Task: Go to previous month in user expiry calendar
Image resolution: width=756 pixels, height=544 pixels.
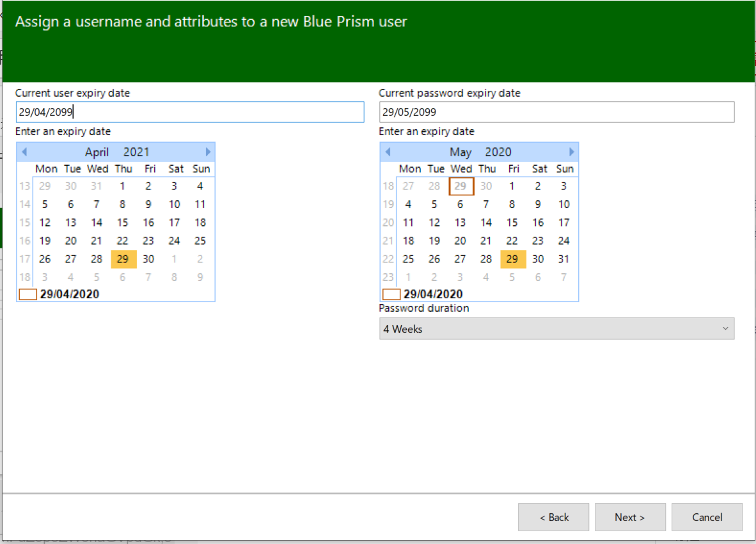Action: click(x=24, y=152)
